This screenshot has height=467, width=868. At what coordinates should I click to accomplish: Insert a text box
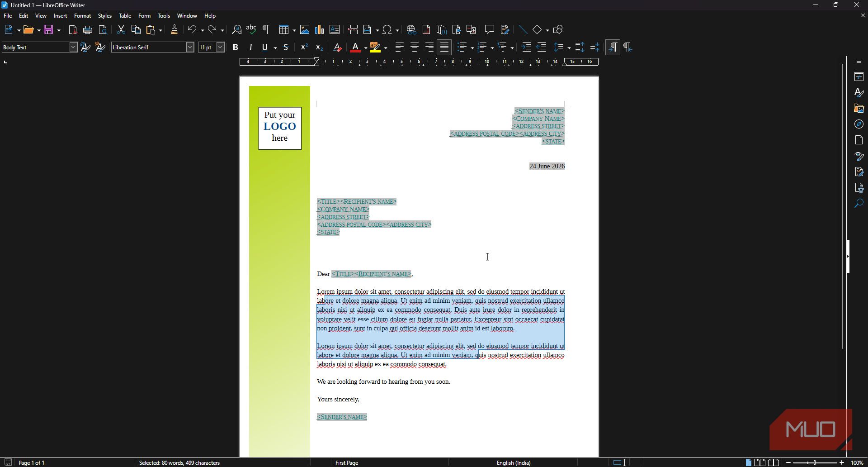click(x=335, y=30)
